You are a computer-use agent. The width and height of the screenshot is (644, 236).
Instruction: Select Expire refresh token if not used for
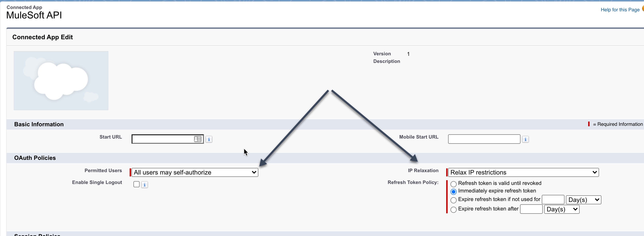pos(453,200)
